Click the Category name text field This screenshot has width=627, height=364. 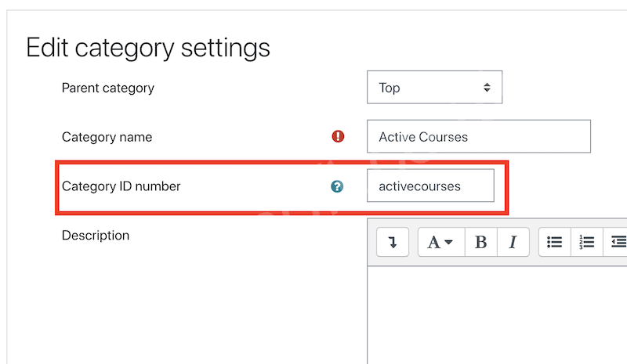click(479, 136)
